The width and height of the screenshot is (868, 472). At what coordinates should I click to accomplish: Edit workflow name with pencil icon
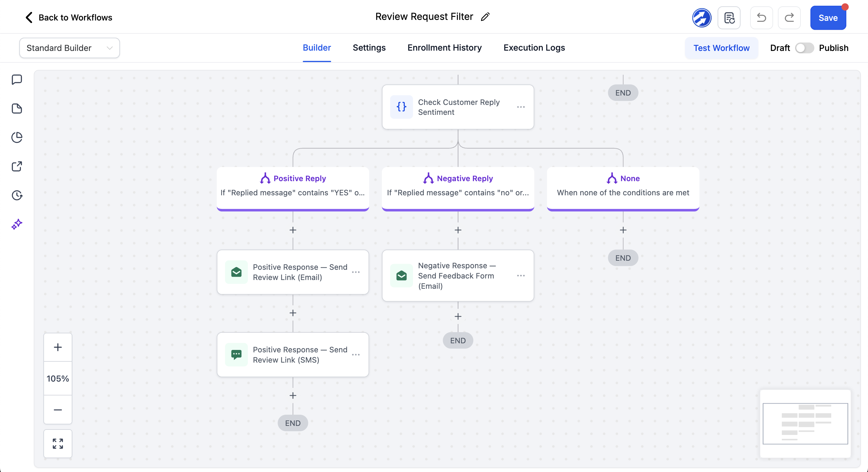point(485,17)
